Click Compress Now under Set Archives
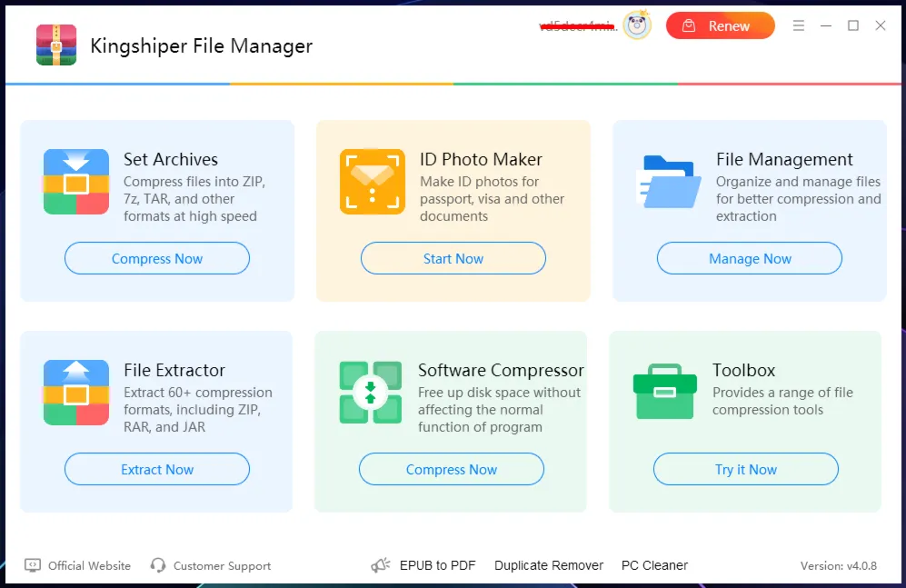 coord(157,258)
